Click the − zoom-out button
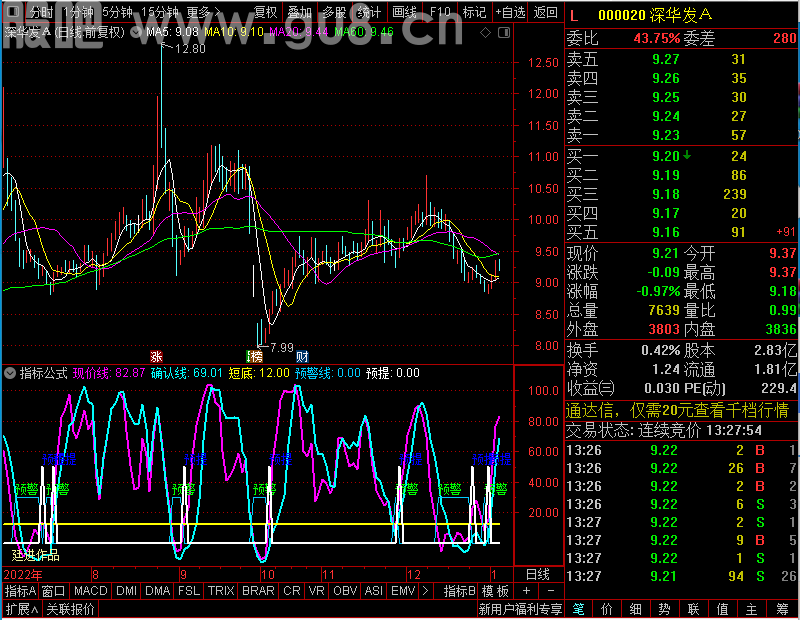The image size is (800, 620). 551,591
